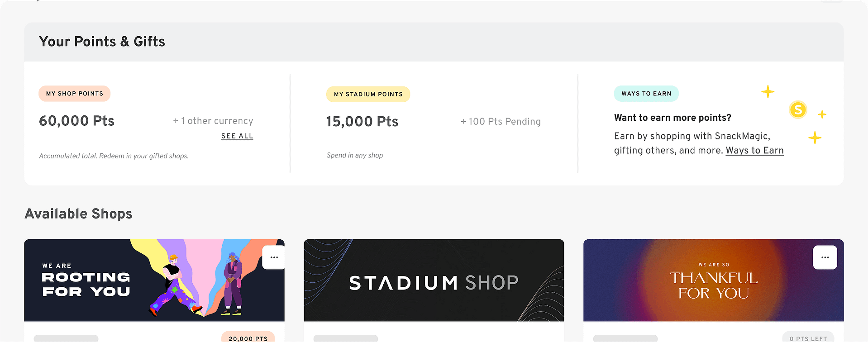
Task: Select the MY SHOP POINTS badge
Action: coord(74,93)
